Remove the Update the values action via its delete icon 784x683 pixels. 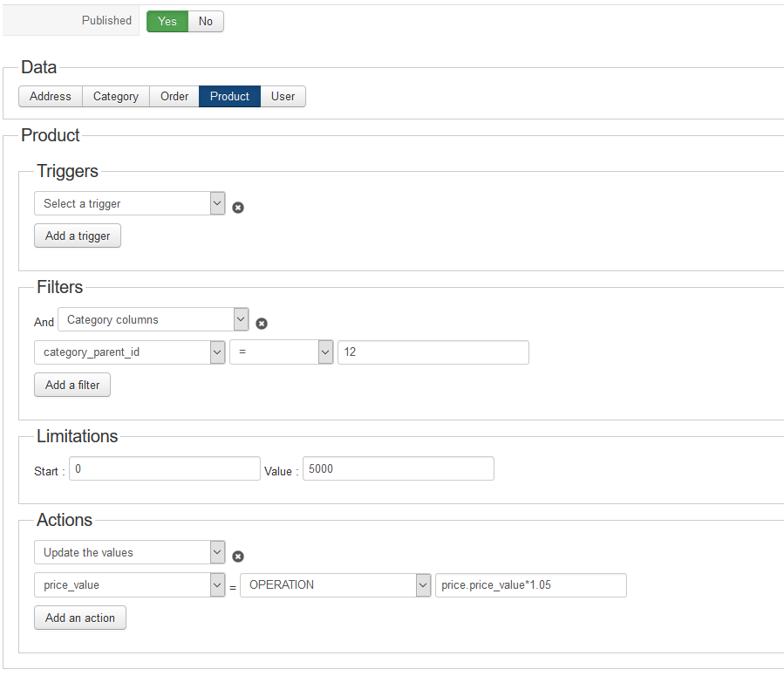238,557
